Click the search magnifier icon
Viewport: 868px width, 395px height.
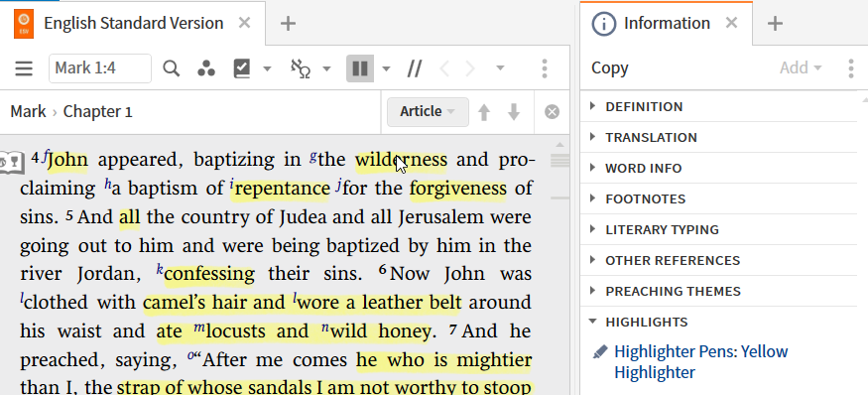coord(171,68)
